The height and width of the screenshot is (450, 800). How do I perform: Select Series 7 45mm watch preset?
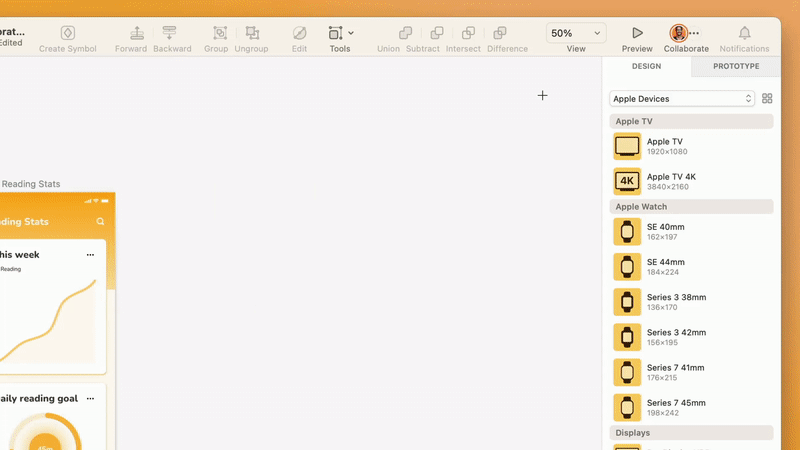pos(691,408)
